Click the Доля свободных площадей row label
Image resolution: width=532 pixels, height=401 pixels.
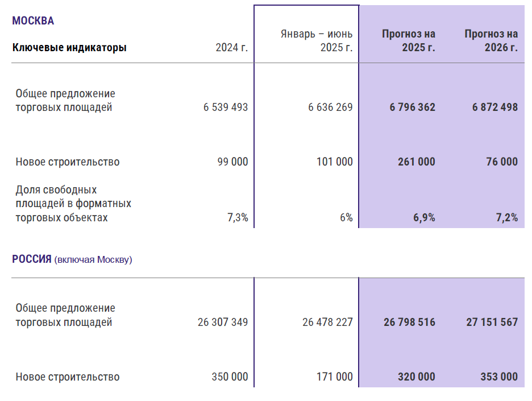coord(73,203)
